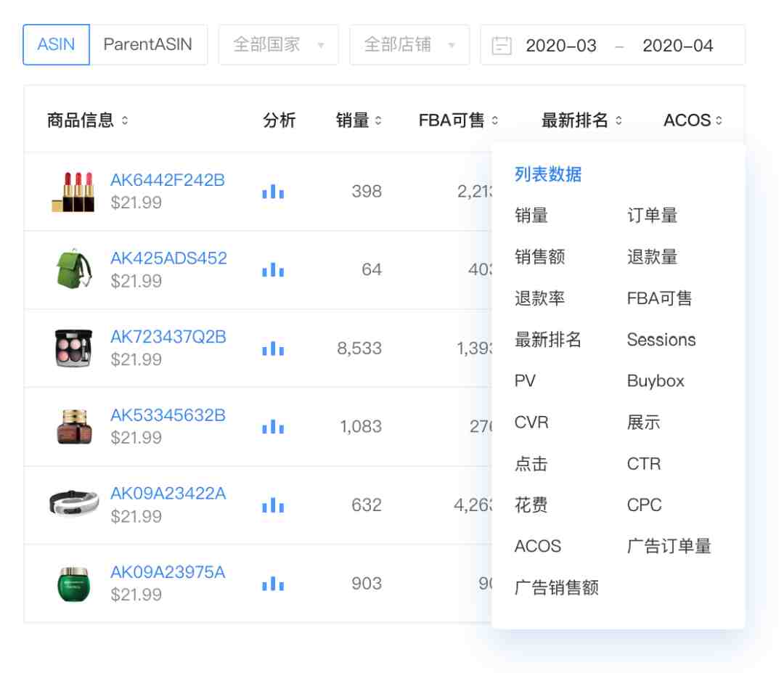The image size is (784, 673).
Task: Expand the 全部店铺 dropdown
Action: click(x=409, y=44)
